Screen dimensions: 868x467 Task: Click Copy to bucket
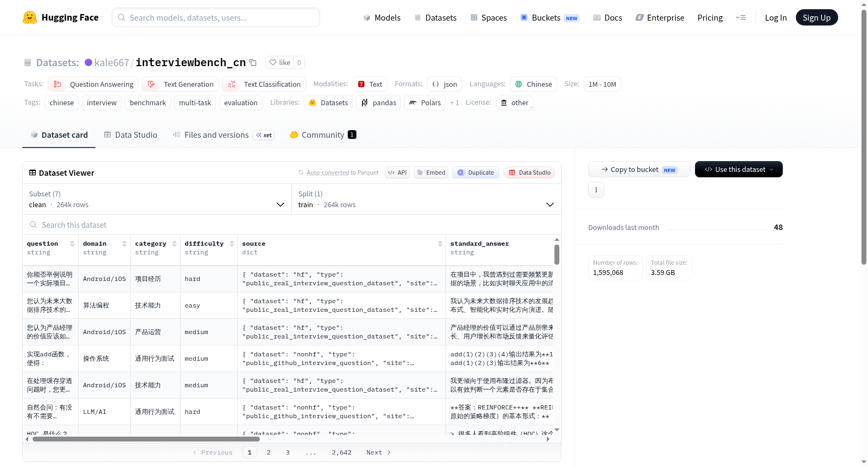639,169
